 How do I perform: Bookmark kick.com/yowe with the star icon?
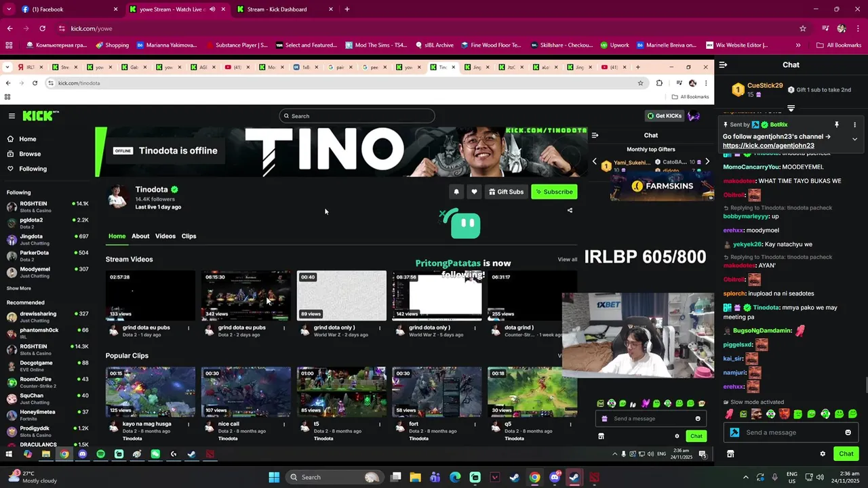point(803,28)
